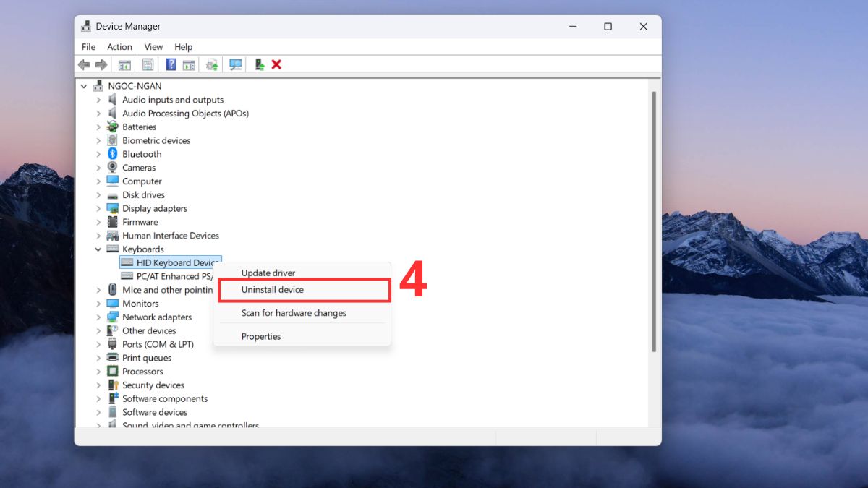The height and width of the screenshot is (488, 868).
Task: Open the View menu
Action: [x=153, y=46]
